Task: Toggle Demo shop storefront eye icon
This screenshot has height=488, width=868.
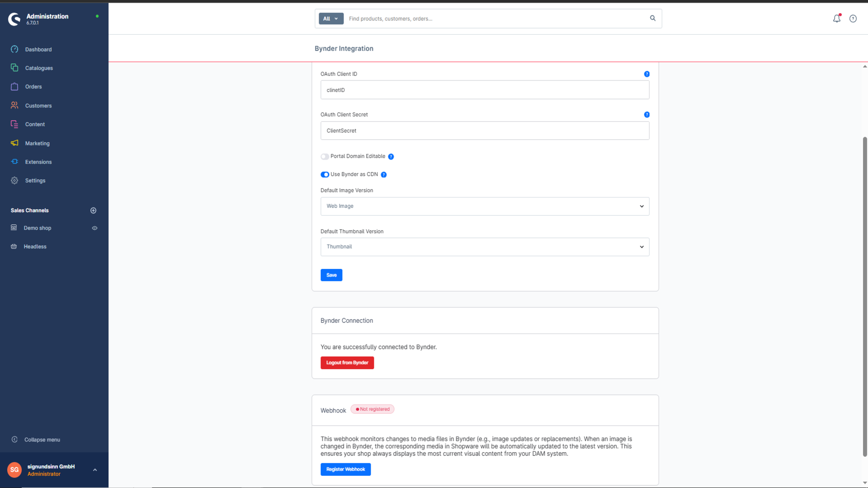Action: click(x=95, y=228)
